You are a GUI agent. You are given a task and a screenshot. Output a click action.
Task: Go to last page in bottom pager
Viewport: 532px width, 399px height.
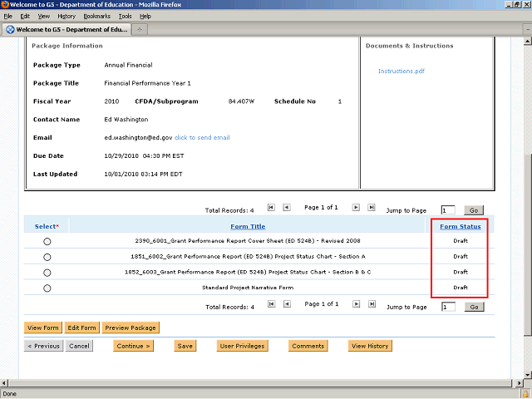(372, 304)
